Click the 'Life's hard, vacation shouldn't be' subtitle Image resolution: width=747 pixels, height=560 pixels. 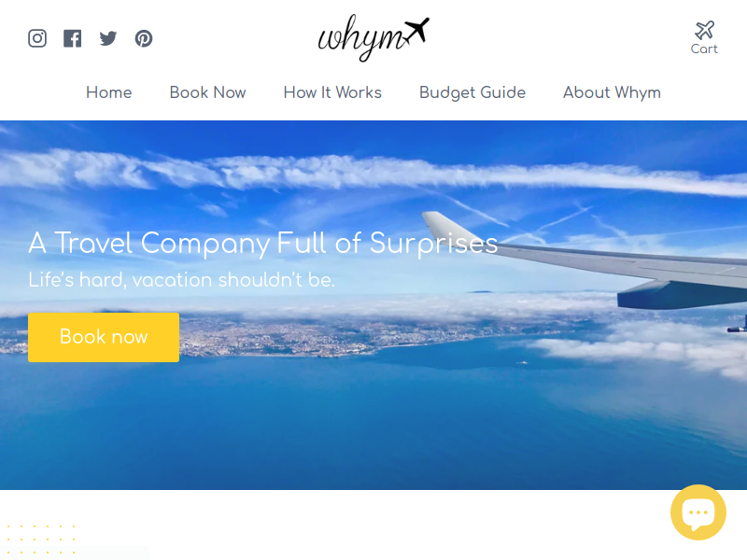181,280
